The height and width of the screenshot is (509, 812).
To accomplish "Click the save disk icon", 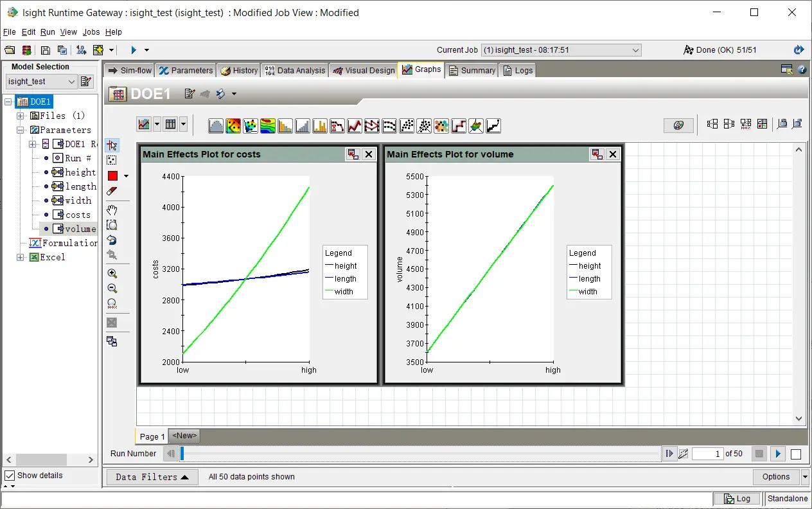I will [x=46, y=50].
